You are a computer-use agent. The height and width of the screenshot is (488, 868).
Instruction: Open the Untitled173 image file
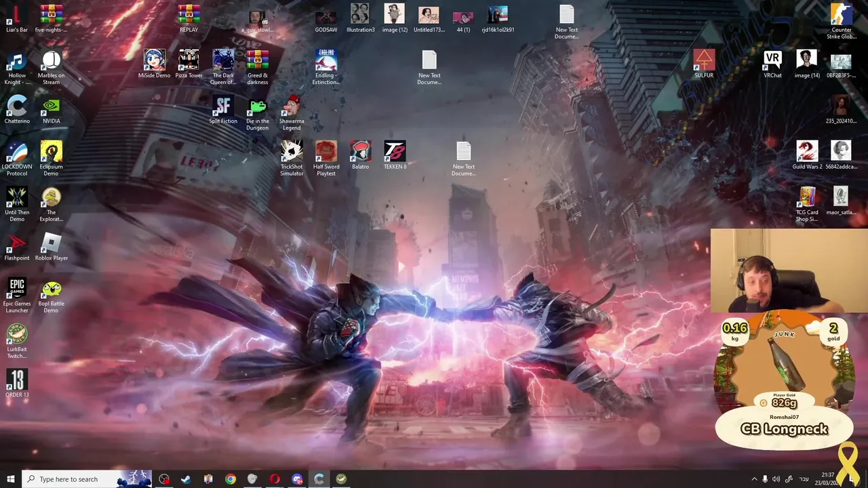pyautogui.click(x=429, y=18)
